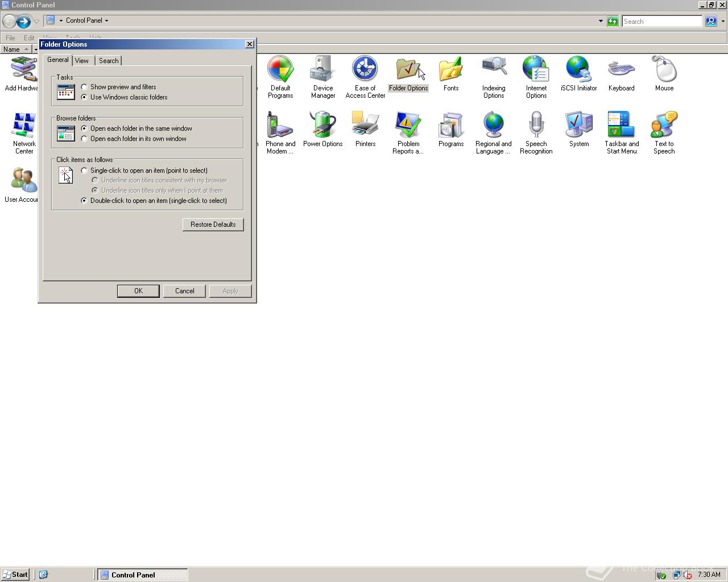Screen dimensions: 728x582
Task: Open the Default Programs icon
Action: [x=280, y=77]
